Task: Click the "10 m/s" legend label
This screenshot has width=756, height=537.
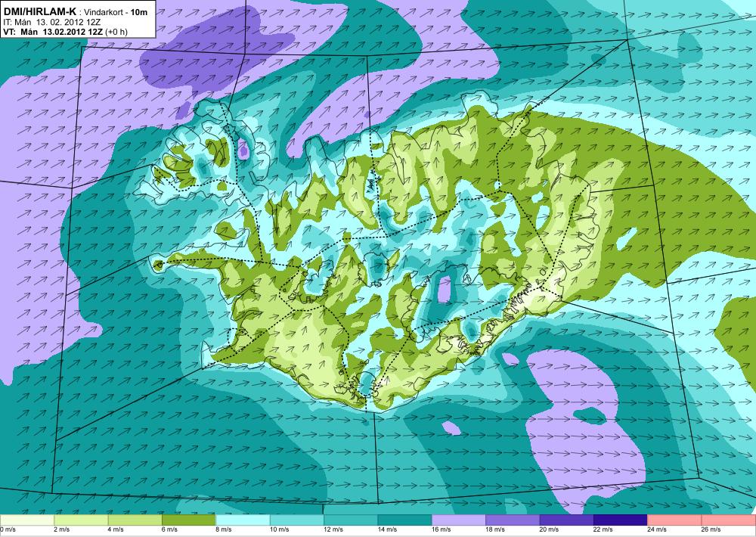Action: (280, 529)
